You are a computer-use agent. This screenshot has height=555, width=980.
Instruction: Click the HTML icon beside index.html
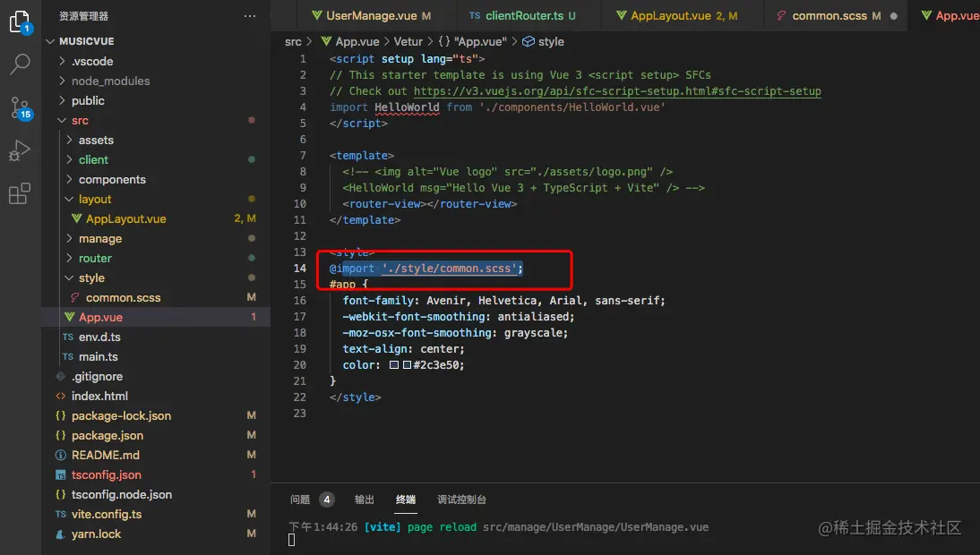coord(61,396)
